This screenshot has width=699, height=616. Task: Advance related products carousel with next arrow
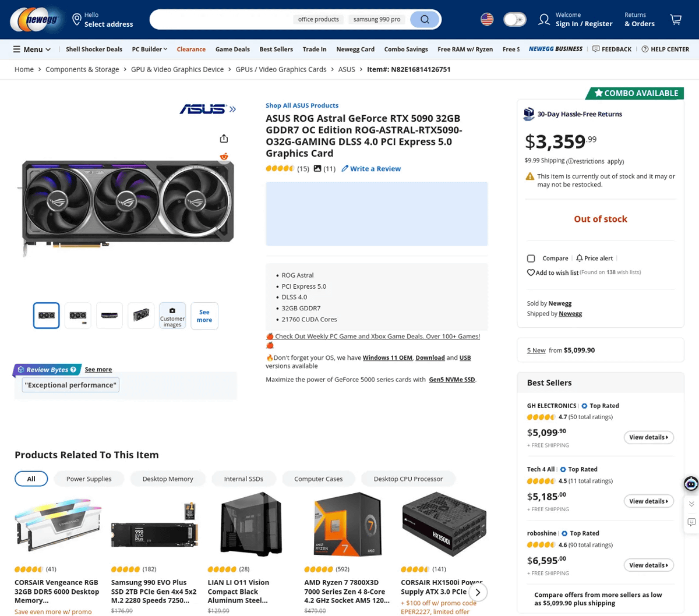pos(478,592)
